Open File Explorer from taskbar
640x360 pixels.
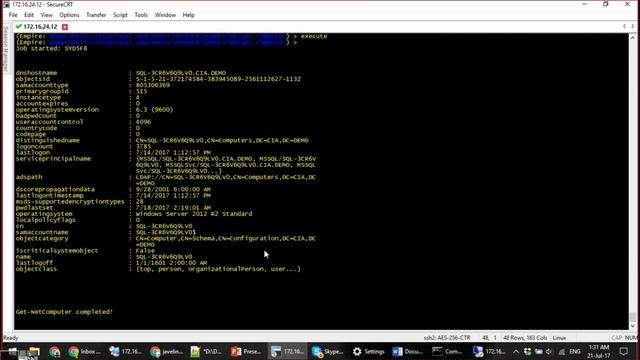click(x=34, y=351)
